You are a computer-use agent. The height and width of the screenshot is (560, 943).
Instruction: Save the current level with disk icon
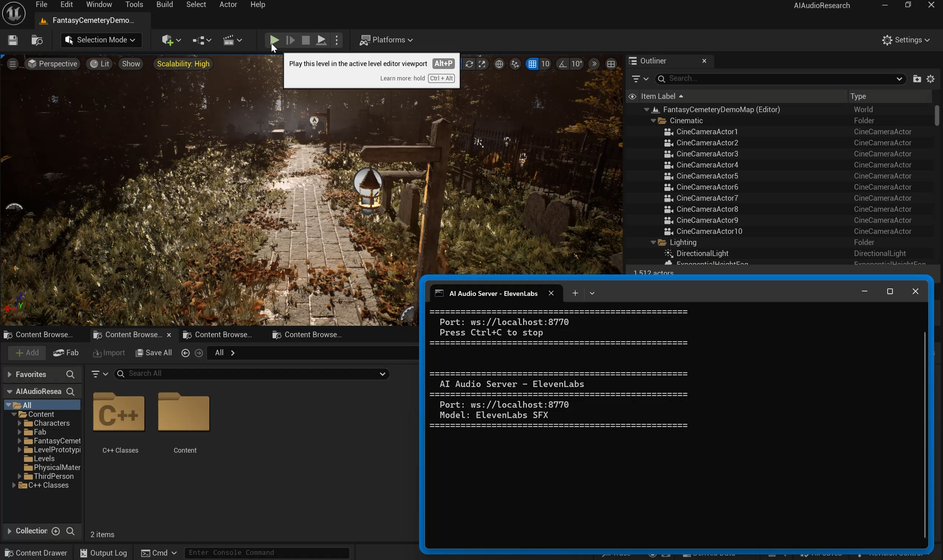click(13, 40)
